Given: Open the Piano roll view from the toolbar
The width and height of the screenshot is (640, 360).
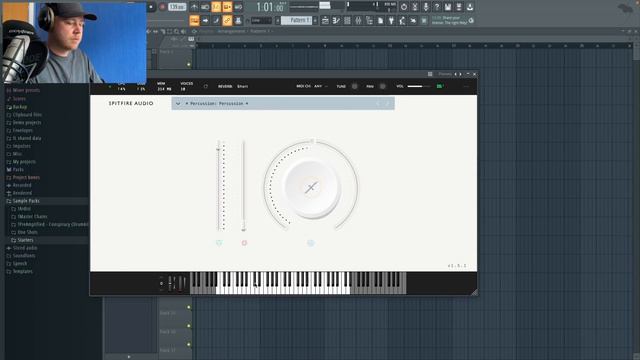Looking at the screenshot, I should pos(336,20).
